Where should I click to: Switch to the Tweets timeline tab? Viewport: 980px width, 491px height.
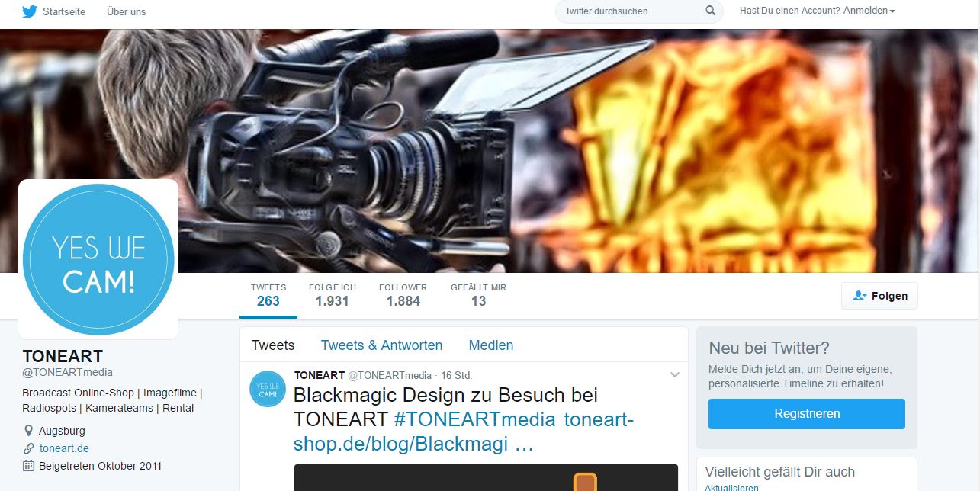pos(273,345)
